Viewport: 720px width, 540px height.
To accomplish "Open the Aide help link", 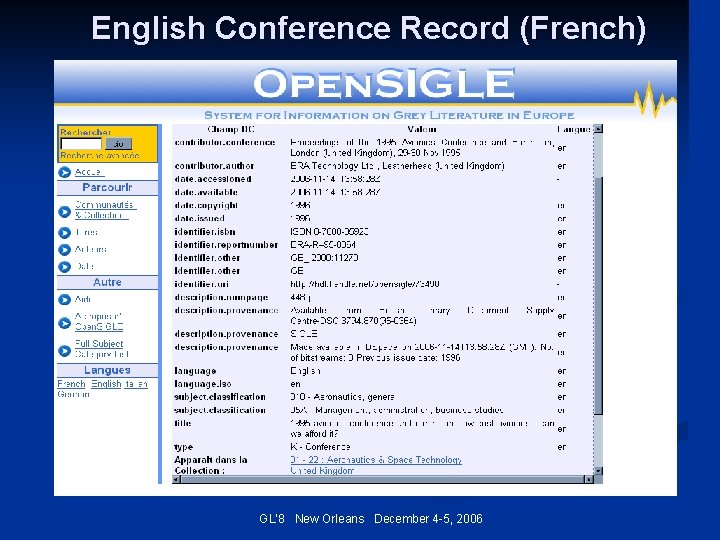I will coord(83,299).
